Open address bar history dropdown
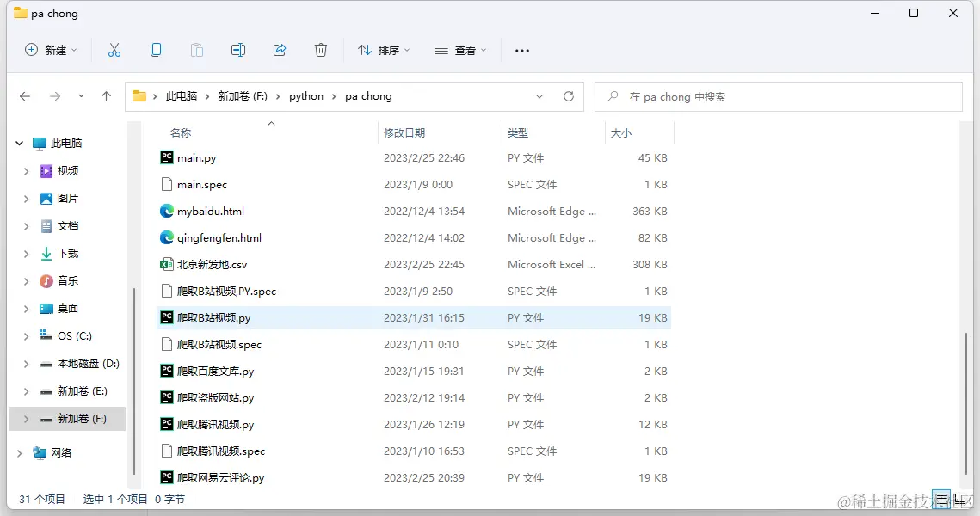The image size is (980, 516). pyautogui.click(x=539, y=96)
